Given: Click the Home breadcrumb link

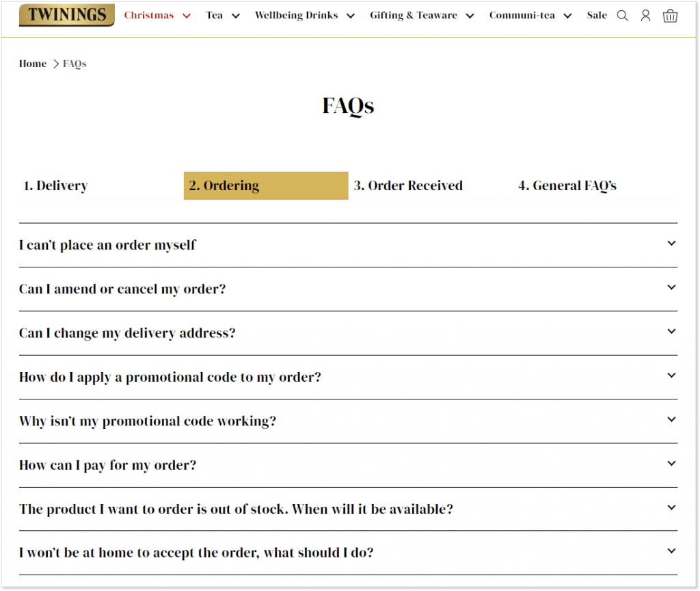Looking at the screenshot, I should point(32,63).
